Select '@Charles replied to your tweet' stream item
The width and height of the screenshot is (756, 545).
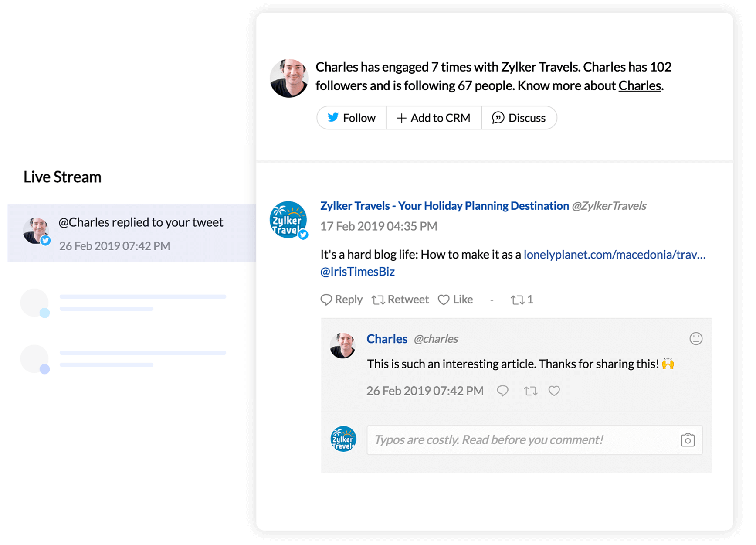(132, 234)
